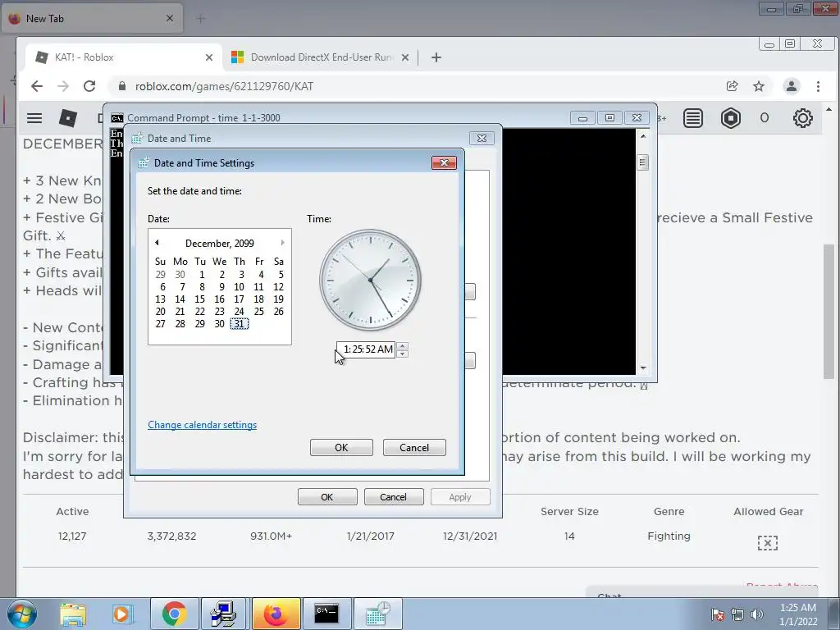Select the Firefox New Tab tab
840x630 pixels.
[x=92, y=19]
